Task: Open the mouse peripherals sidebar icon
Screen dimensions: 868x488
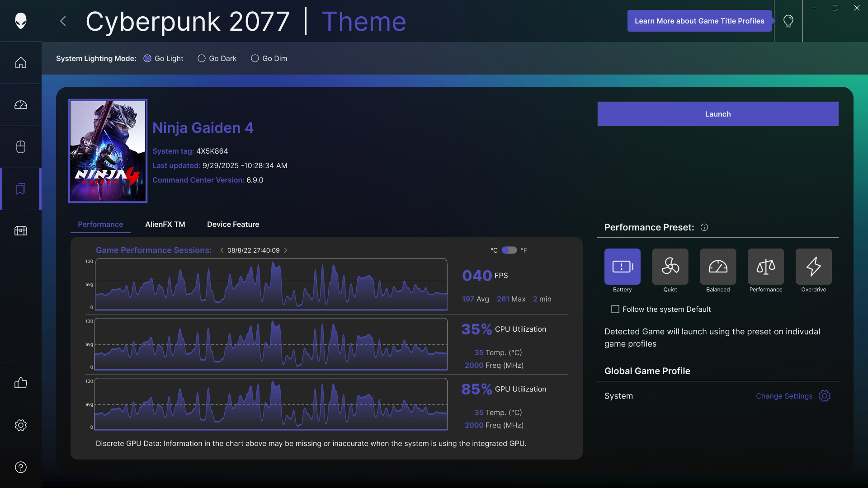Action: [x=21, y=147]
